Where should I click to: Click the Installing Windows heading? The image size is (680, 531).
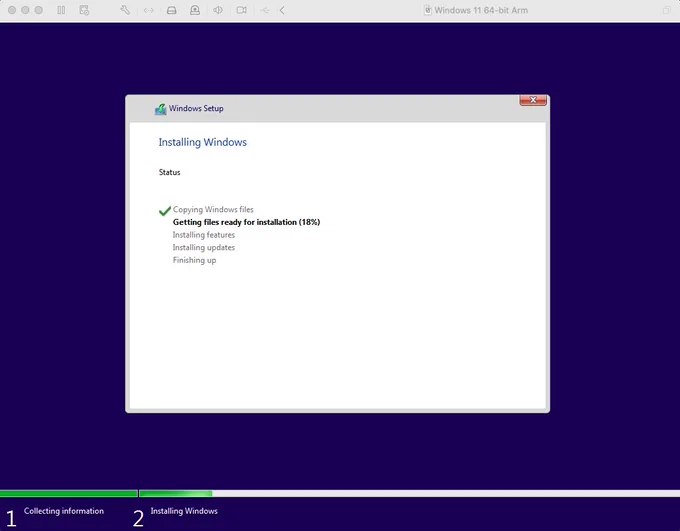(x=203, y=142)
